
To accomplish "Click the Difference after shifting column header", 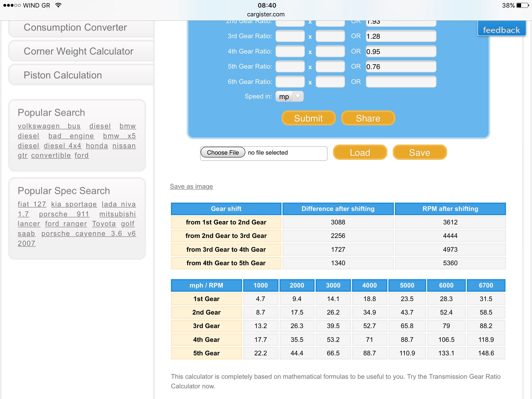I will pos(338,209).
